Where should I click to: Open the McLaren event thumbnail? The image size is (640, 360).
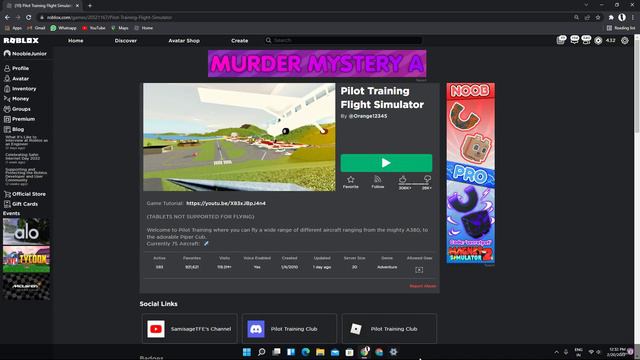pyautogui.click(x=26, y=287)
